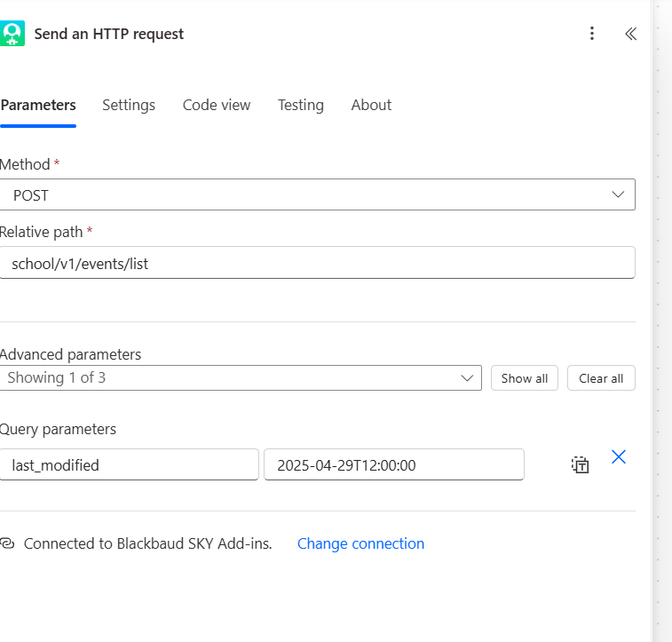Delete the last_modified query parameter
The image size is (672, 642).
pyautogui.click(x=619, y=457)
